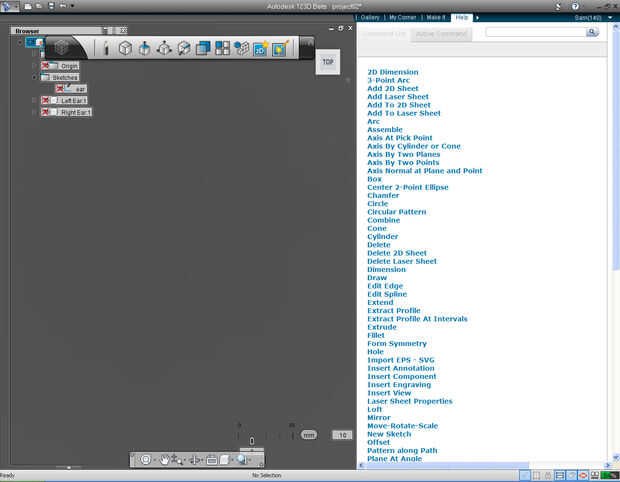Click the Save icon in title bar
The height and width of the screenshot is (482, 620).
click(x=51, y=6)
